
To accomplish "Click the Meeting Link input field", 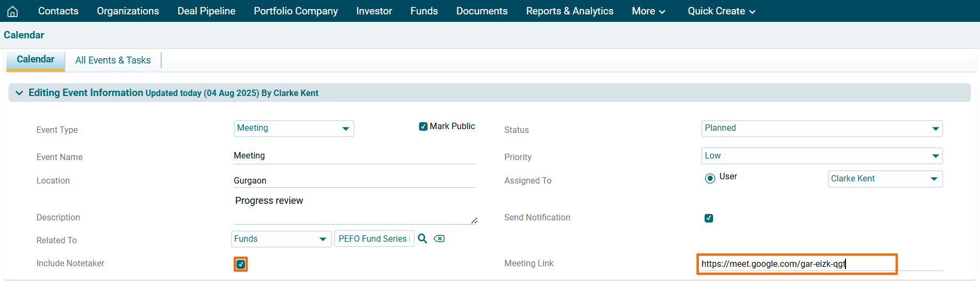I will 796,264.
